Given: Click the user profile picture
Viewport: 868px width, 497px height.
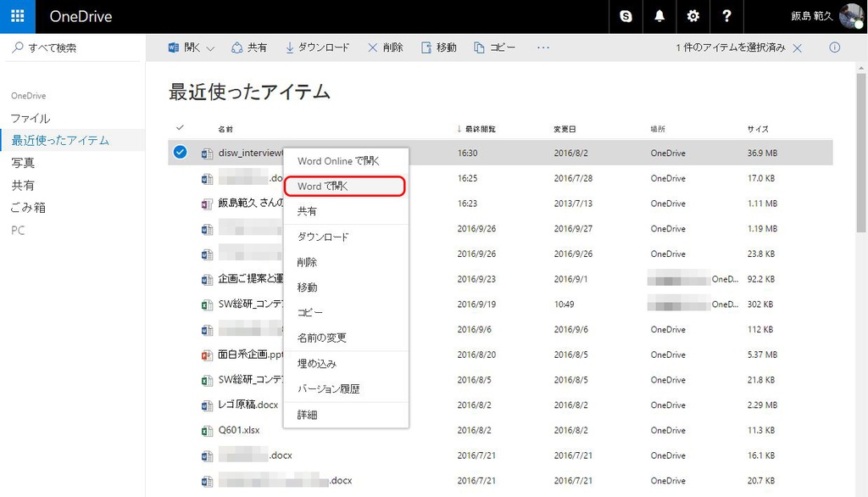Looking at the screenshot, I should click(851, 16).
